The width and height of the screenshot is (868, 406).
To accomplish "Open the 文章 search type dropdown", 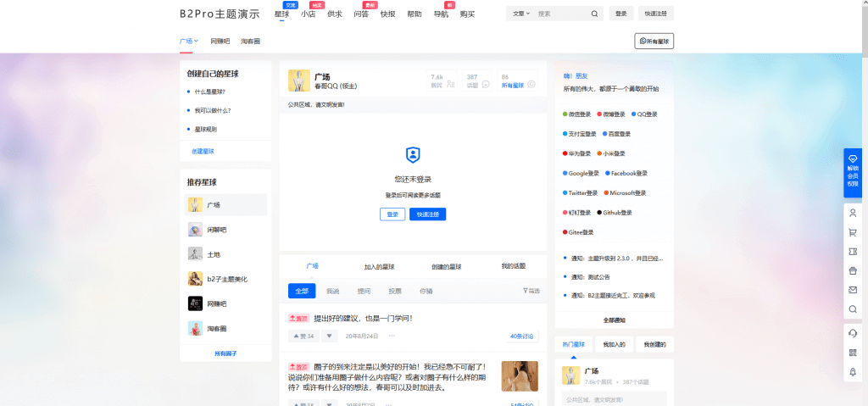I will (x=521, y=14).
